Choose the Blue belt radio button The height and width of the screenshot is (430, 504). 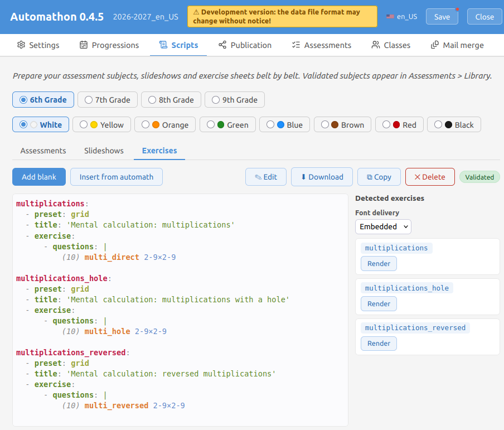click(270, 124)
